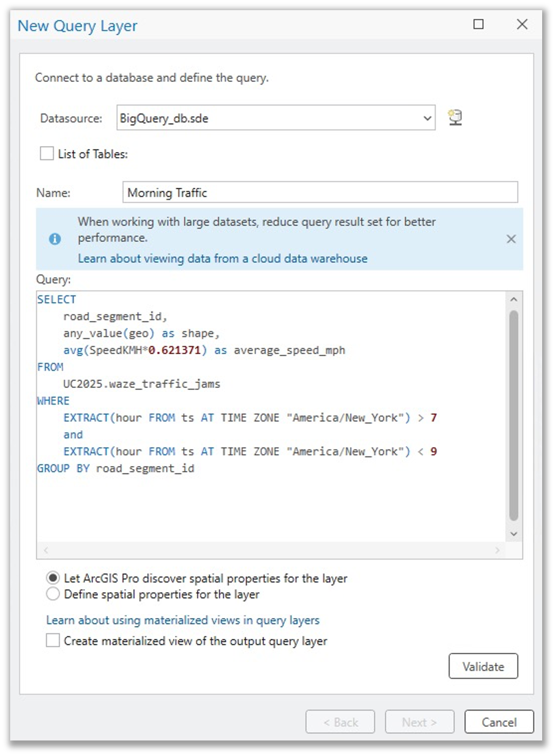Screen dimensions: 555x756
Task: Click the query editor scroll-up arrow
Action: coord(513,298)
